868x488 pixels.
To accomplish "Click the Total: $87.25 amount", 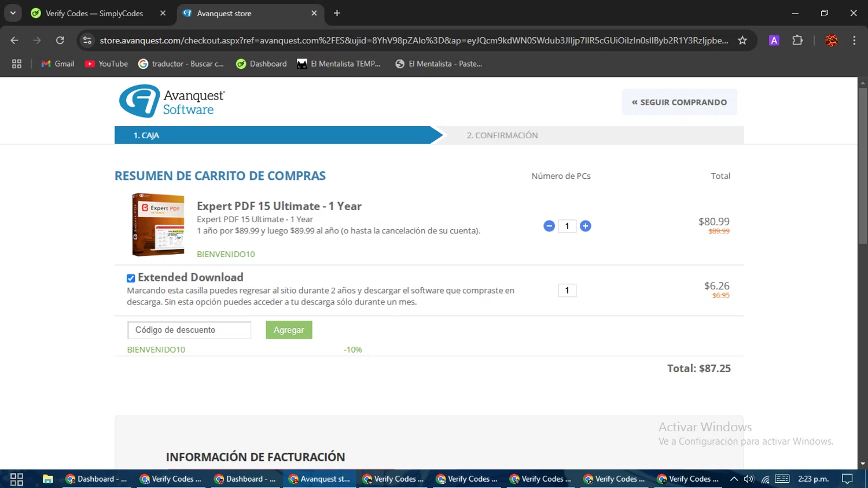I will (x=699, y=368).
